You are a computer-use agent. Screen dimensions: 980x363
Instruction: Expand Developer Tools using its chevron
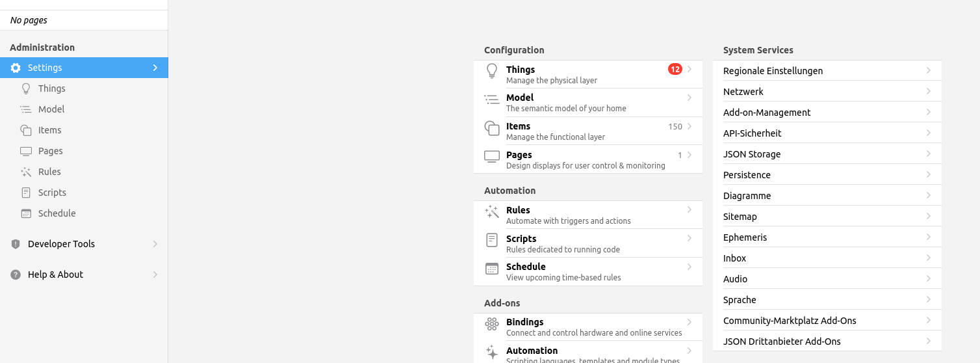(x=155, y=244)
